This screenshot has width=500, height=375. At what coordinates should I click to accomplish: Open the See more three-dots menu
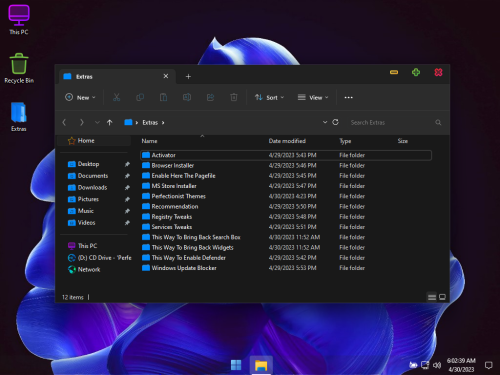(348, 97)
